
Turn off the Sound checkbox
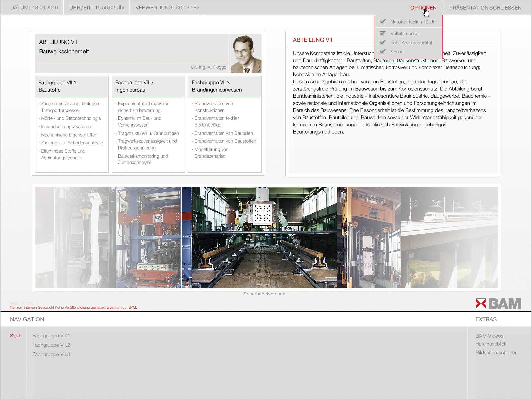coord(383,52)
